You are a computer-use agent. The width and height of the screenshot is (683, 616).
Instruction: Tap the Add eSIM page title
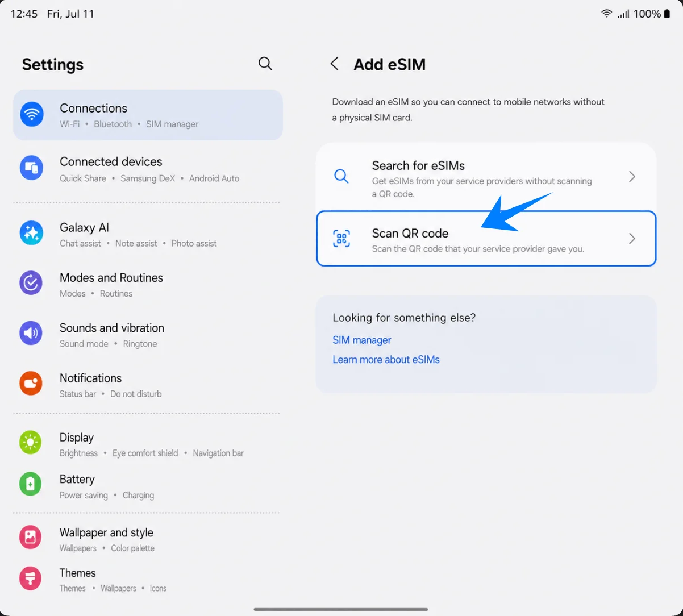click(x=389, y=64)
